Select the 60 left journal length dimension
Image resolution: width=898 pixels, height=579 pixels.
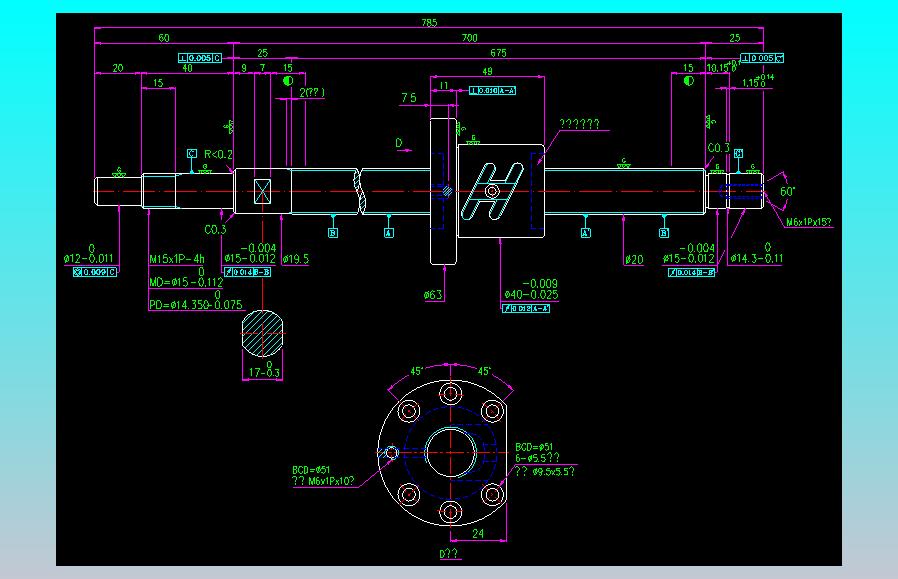pos(164,38)
